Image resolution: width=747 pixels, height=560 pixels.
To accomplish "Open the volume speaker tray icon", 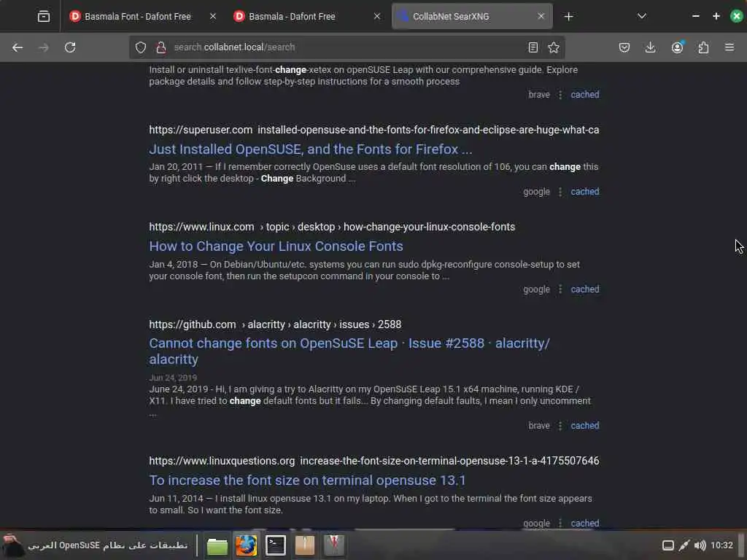I will pos(700,545).
